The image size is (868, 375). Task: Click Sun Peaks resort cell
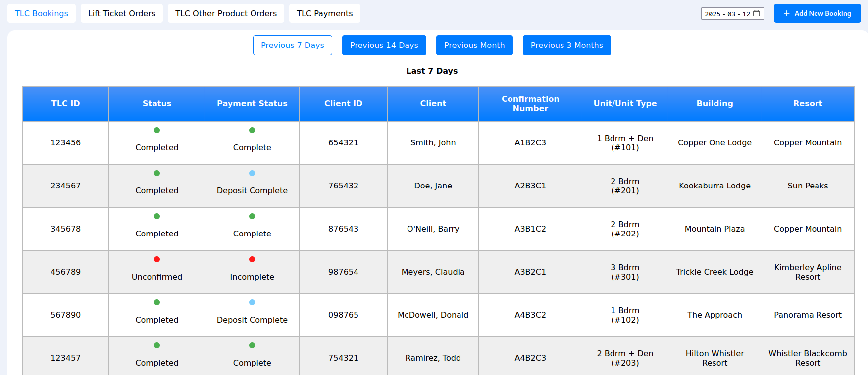click(808, 186)
